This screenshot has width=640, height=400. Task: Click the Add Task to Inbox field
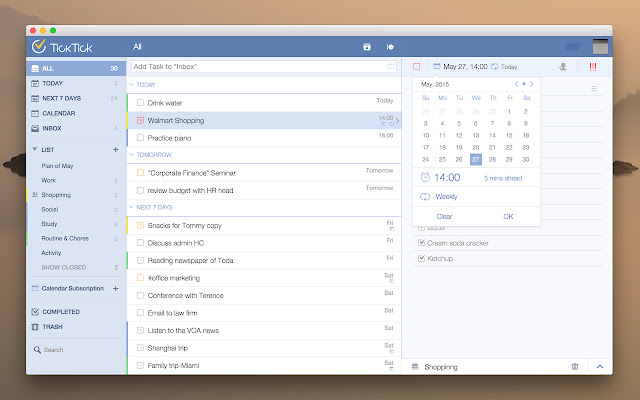coord(260,66)
